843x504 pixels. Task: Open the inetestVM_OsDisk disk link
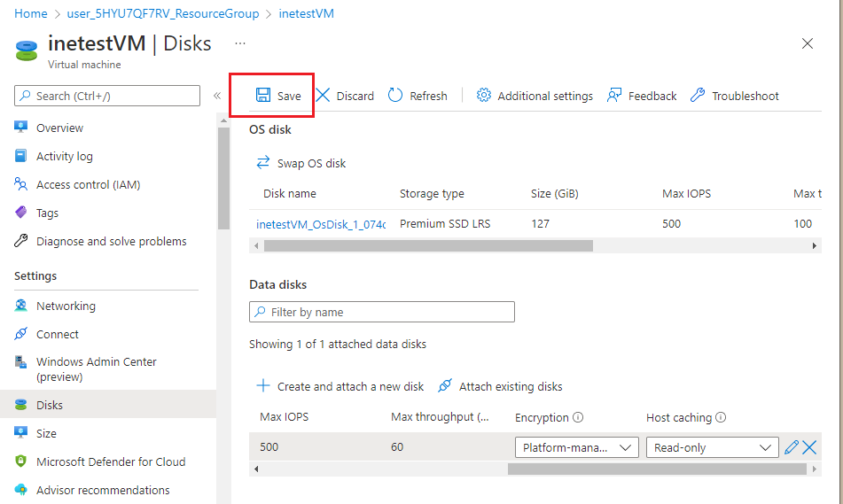point(320,223)
